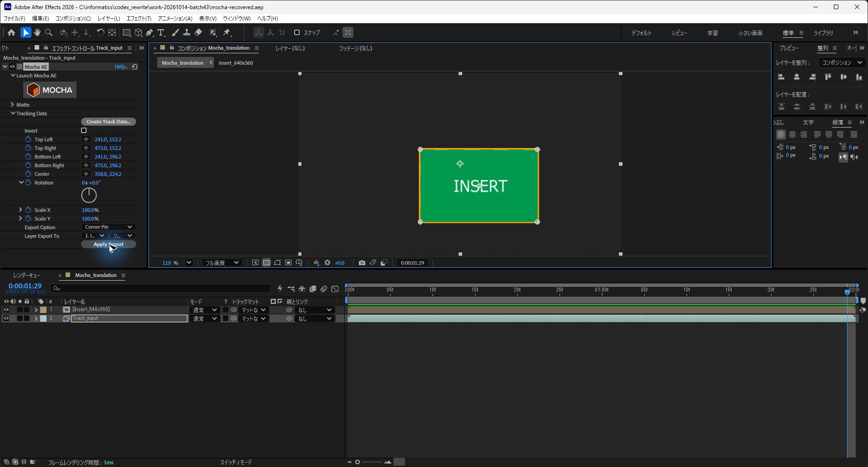Image resolution: width=868 pixels, height=467 pixels.
Task: Open the viewer resolution dropdown
Action: click(x=221, y=263)
